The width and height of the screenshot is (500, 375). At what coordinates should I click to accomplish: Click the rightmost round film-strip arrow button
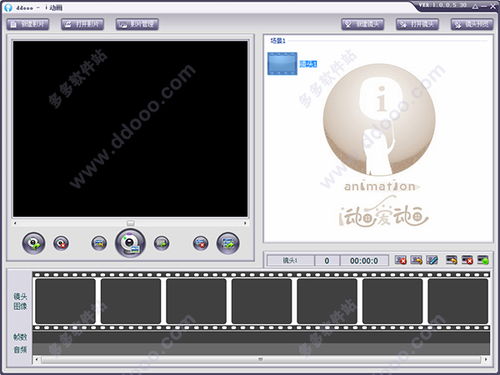pyautogui.click(x=228, y=243)
